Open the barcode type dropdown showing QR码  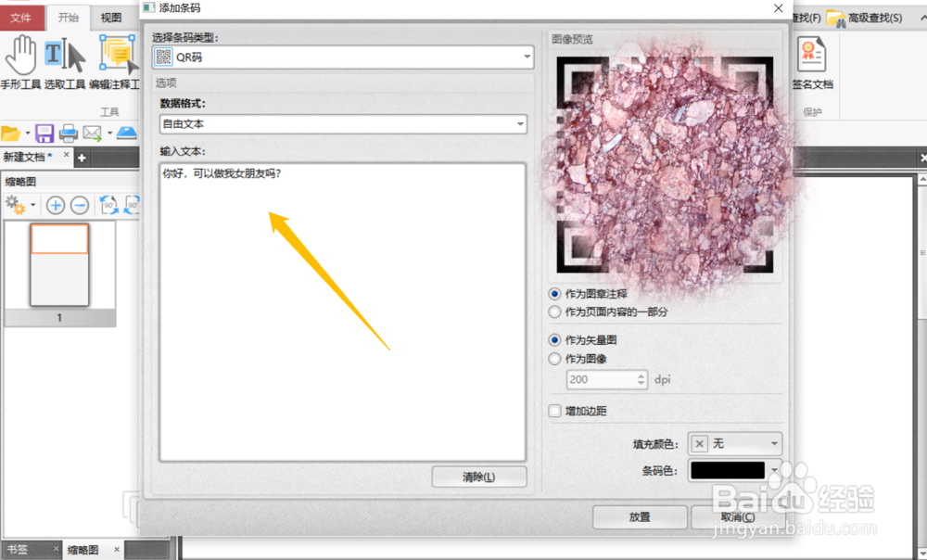tap(343, 57)
